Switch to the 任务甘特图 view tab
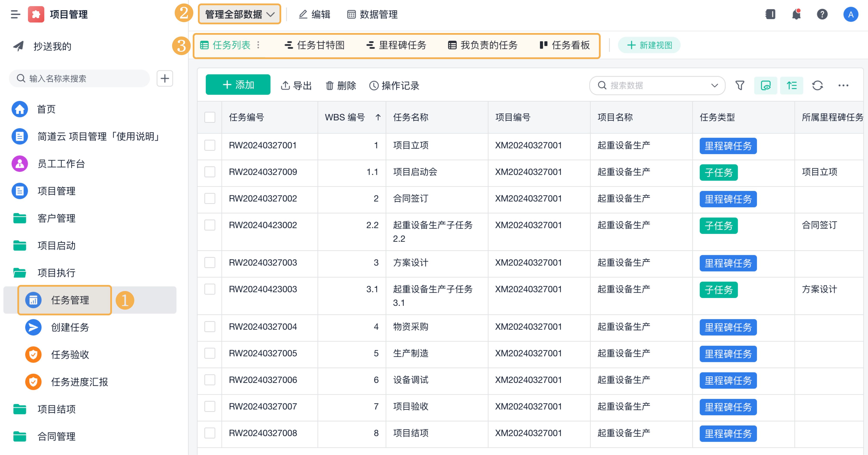The image size is (868, 455). tap(314, 45)
